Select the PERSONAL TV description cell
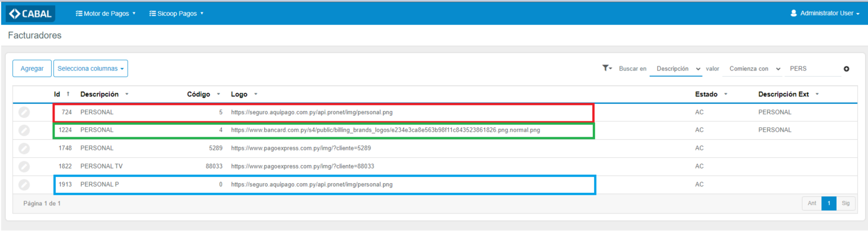 [x=101, y=166]
